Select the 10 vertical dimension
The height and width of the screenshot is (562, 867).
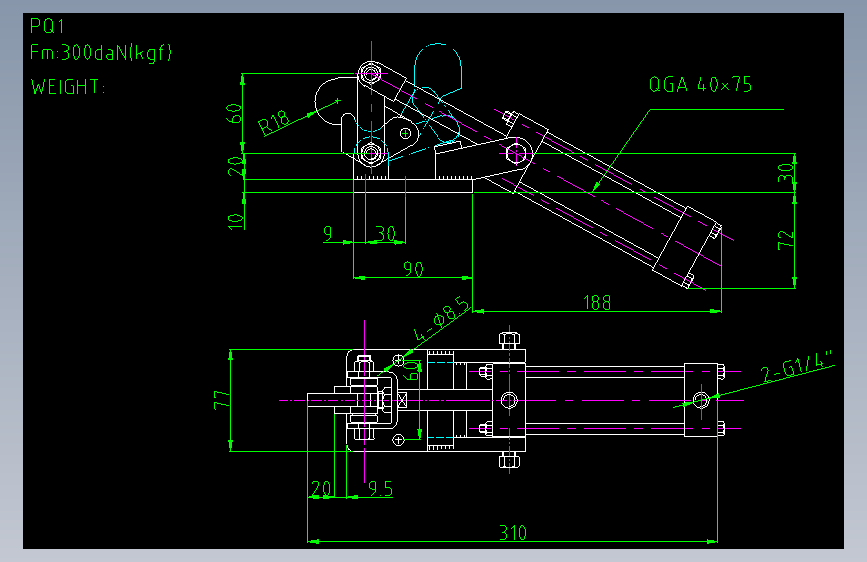pyautogui.click(x=236, y=221)
